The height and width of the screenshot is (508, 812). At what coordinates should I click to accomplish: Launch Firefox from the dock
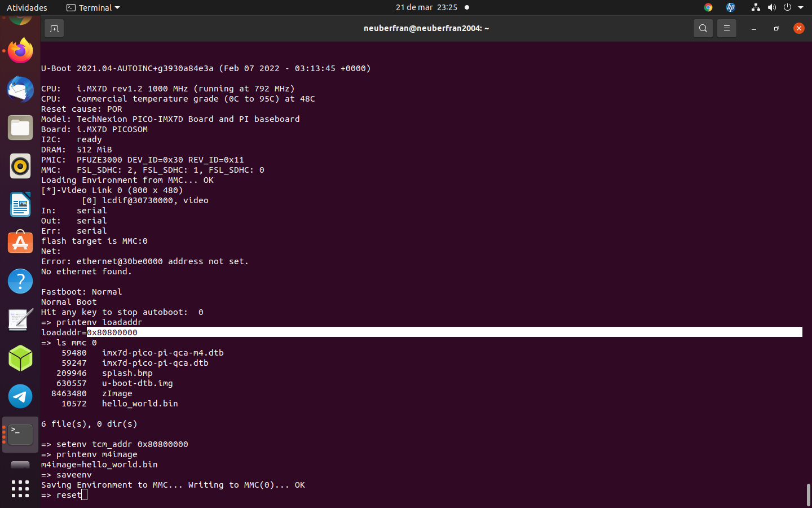click(x=20, y=51)
